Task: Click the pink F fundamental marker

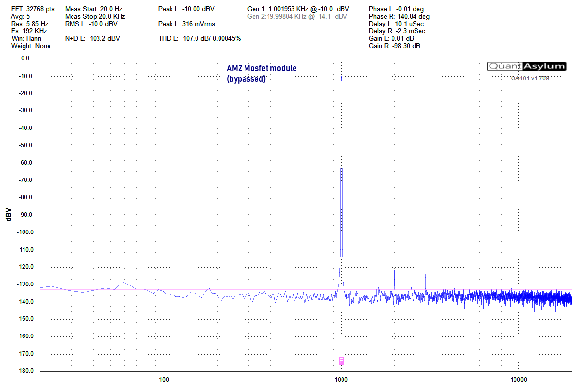Action: point(342,361)
